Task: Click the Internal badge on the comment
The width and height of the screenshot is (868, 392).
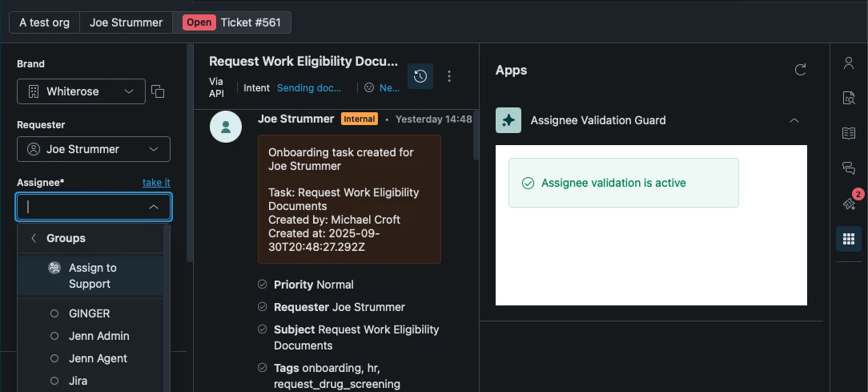Action: (x=360, y=119)
